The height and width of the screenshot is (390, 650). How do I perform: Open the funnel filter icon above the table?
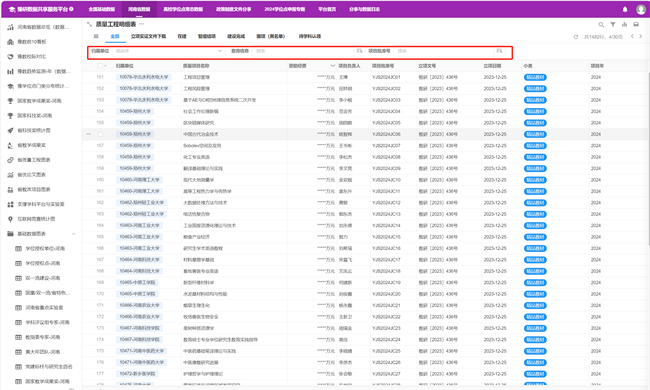tap(613, 25)
